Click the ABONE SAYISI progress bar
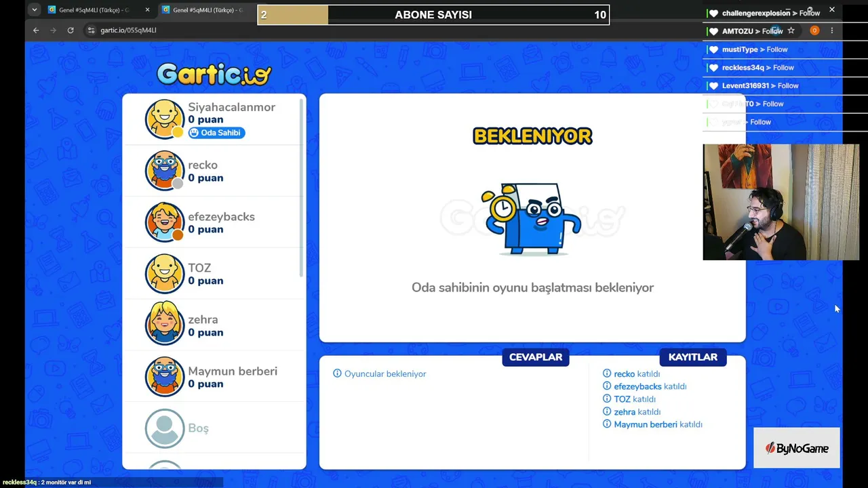868x488 pixels. point(433,15)
